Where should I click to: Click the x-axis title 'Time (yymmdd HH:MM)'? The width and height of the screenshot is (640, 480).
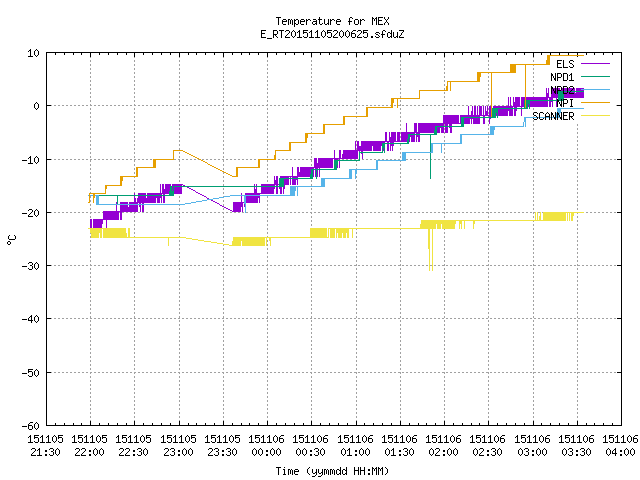(332, 471)
